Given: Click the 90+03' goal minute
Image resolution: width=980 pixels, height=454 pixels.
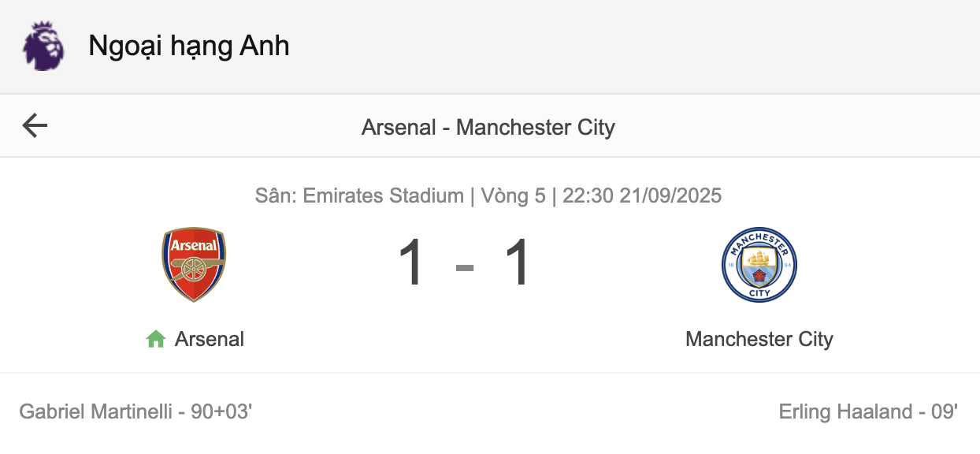Looking at the screenshot, I should point(221,411).
